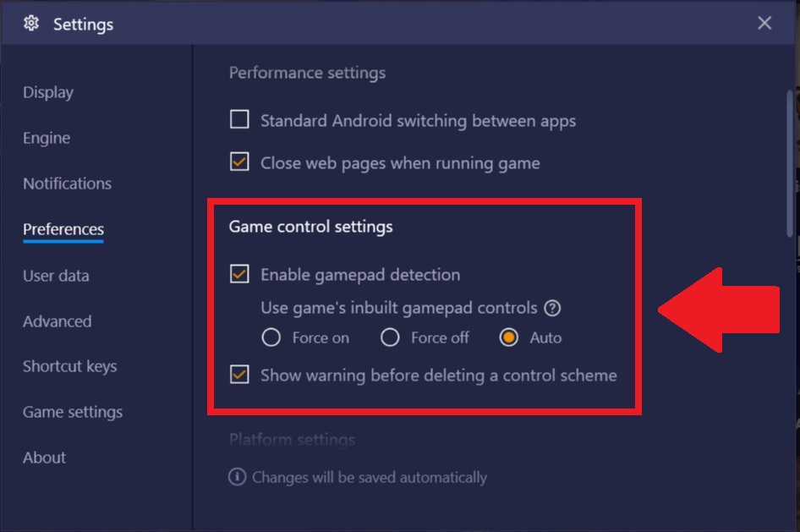
Task: Select the Force on radio button
Action: (x=271, y=337)
